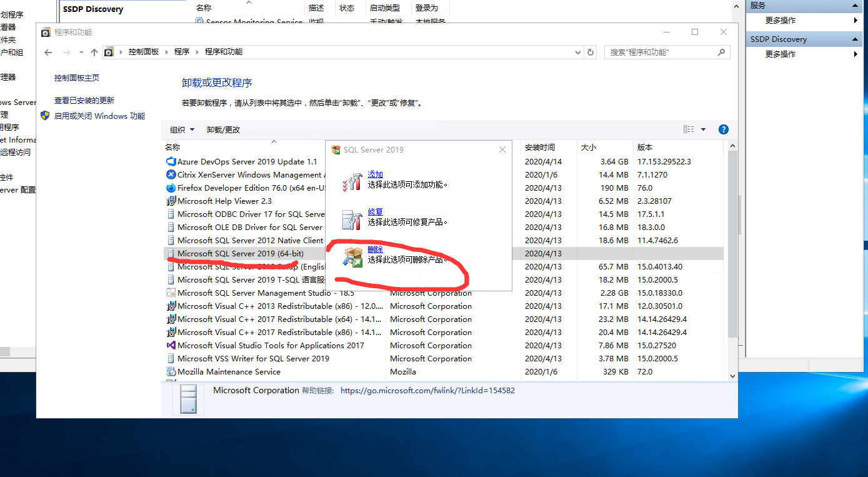This screenshot has height=477, width=868.
Task: Open 启用或关闭 Windows 功能 link
Action: (x=99, y=116)
